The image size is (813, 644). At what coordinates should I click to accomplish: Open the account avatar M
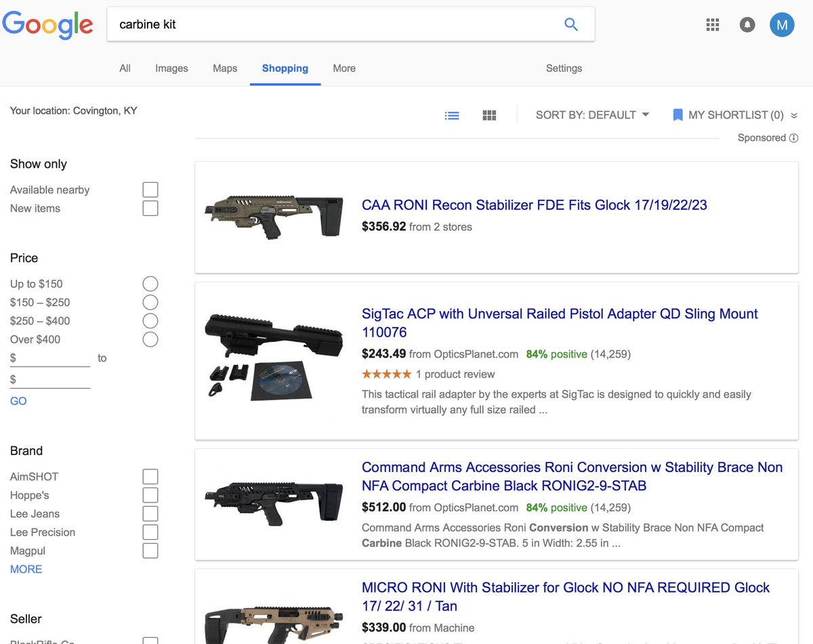coord(782,25)
